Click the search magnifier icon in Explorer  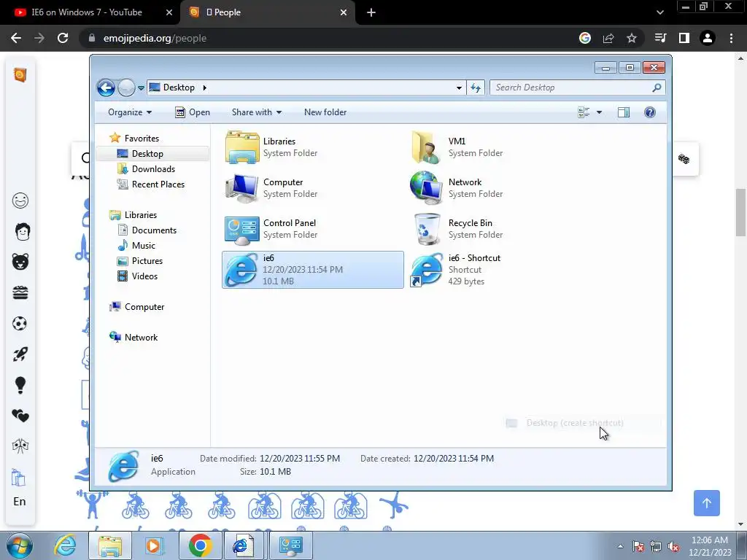[x=657, y=87]
